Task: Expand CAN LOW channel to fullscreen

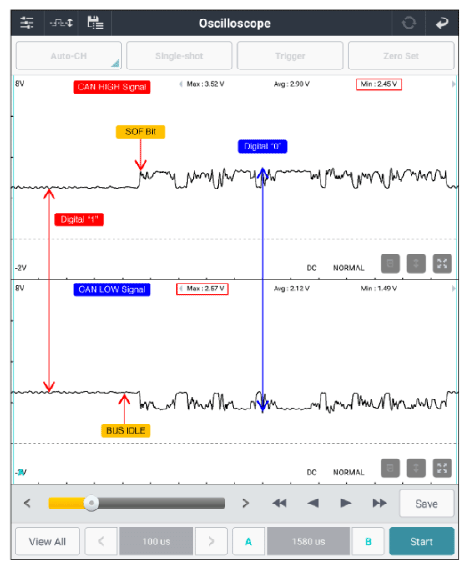Action: (442, 468)
